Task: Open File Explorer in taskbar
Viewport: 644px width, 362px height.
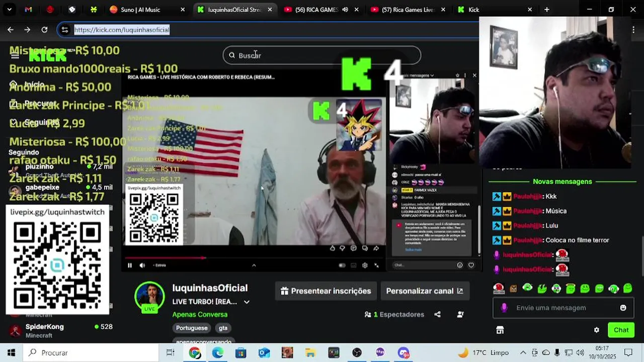Action: tap(310, 353)
